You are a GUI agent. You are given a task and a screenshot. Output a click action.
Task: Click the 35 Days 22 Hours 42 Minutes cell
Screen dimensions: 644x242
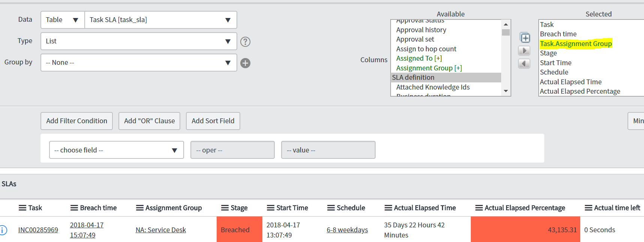414,230
